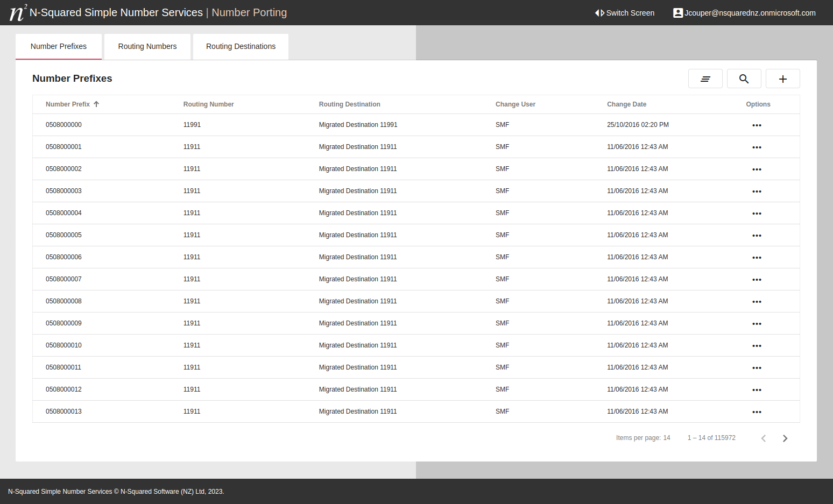
Task: Select the row with prefix 0508000007
Action: tap(63, 279)
